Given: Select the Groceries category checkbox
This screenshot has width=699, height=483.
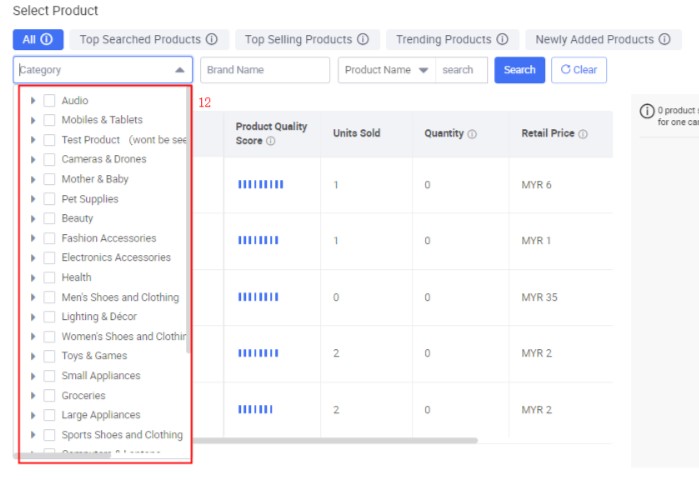Looking at the screenshot, I should click(49, 396).
